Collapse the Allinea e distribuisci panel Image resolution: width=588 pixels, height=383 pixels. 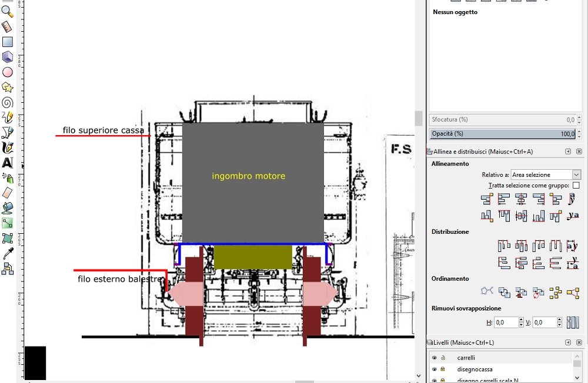568,152
